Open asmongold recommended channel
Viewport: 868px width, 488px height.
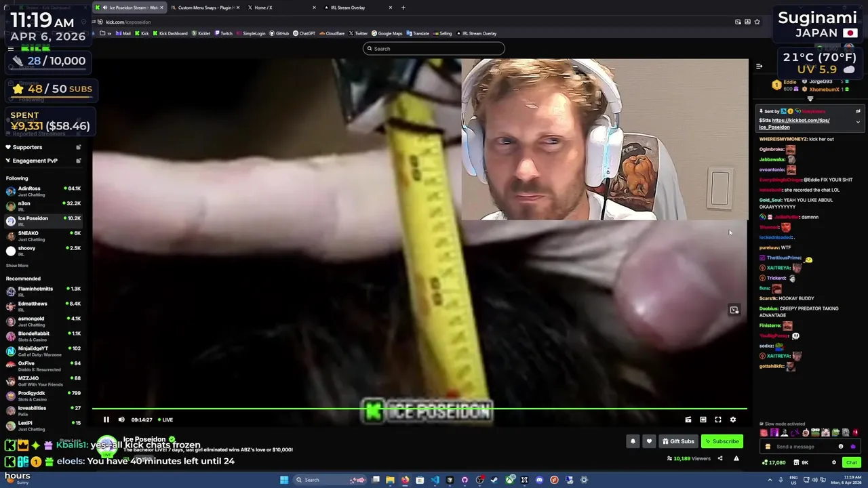[43, 321]
